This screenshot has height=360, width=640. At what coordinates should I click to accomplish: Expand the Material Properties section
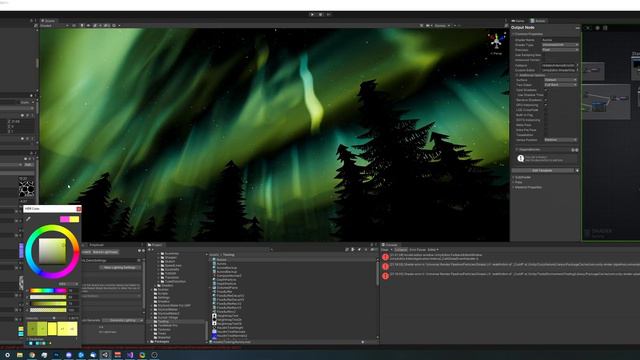527,187
